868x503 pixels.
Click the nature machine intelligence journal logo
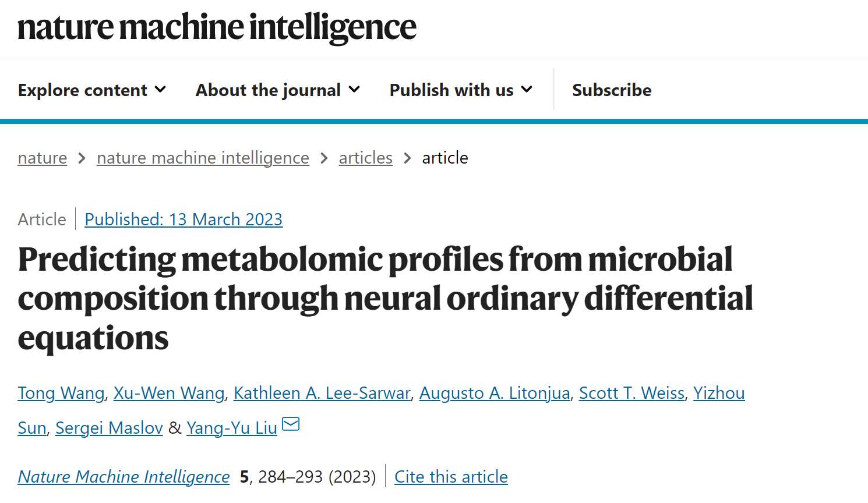point(217,27)
